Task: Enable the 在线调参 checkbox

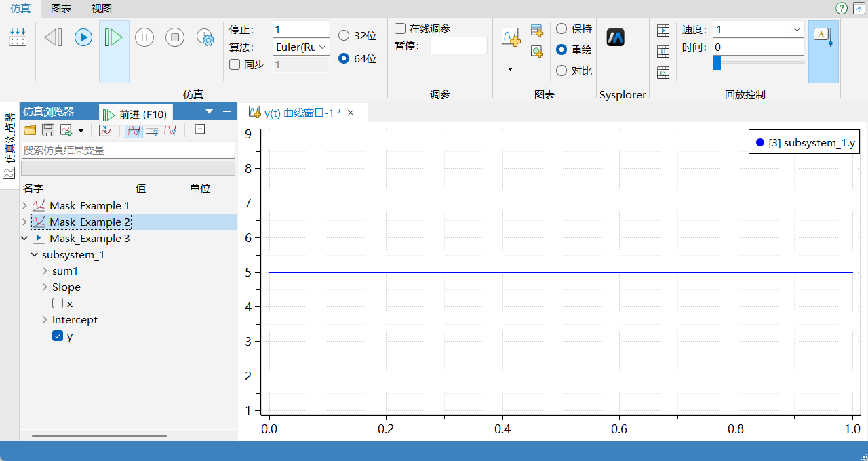Action: coord(400,28)
